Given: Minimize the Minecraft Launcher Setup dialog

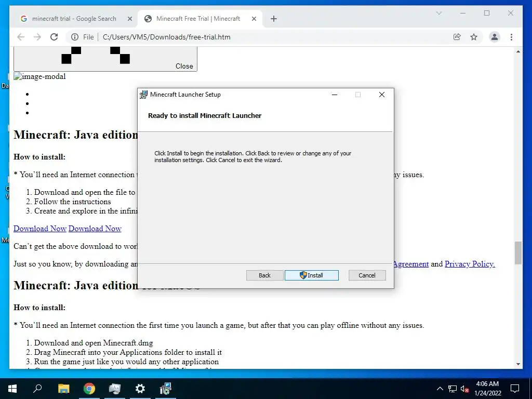Looking at the screenshot, I should (x=335, y=95).
